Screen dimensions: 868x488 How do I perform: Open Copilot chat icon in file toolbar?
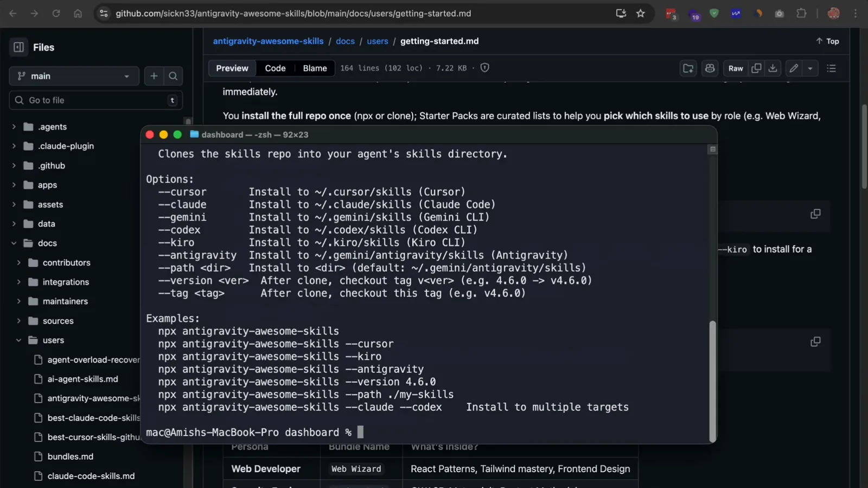point(710,68)
